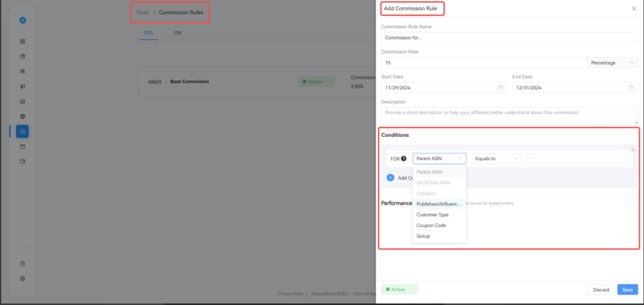The image size is (644, 305).
Task: Open the pie chart reports sidebar icon
Action: point(23,56)
